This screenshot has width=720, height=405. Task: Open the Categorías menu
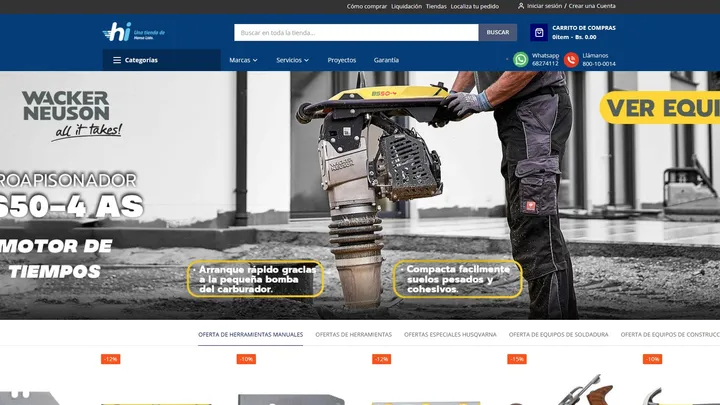tap(161, 60)
